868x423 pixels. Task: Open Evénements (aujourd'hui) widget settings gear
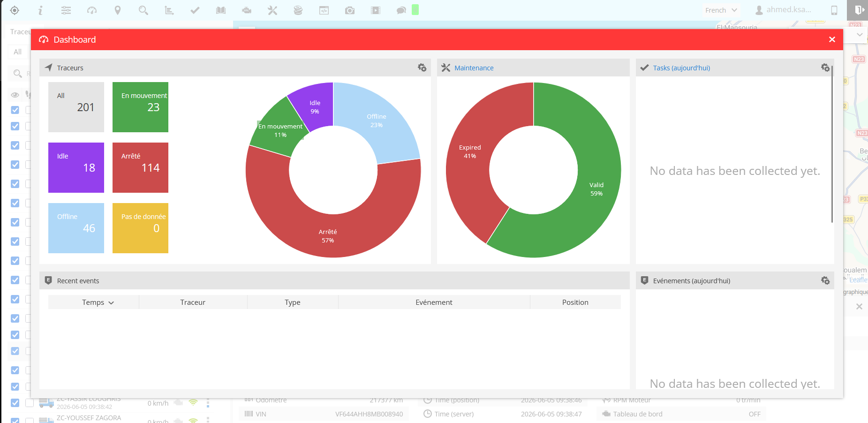pos(825,280)
